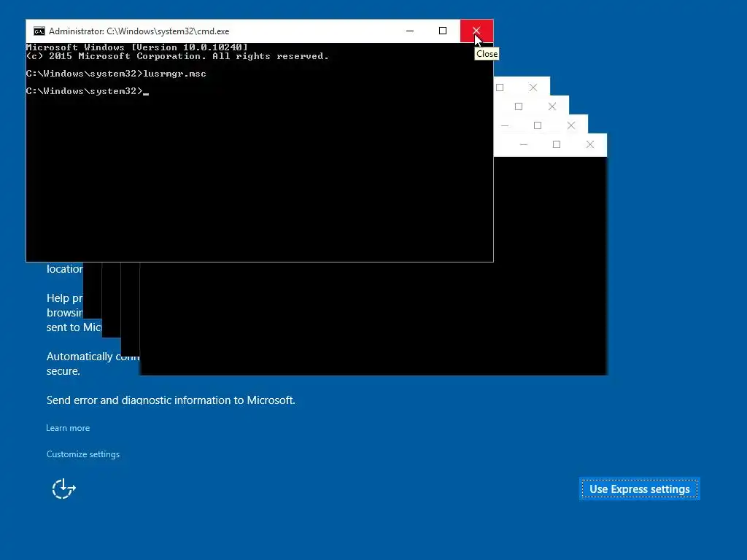Maximize the background cmd window with largest black area
This screenshot has width=747, height=560.
[x=557, y=145]
